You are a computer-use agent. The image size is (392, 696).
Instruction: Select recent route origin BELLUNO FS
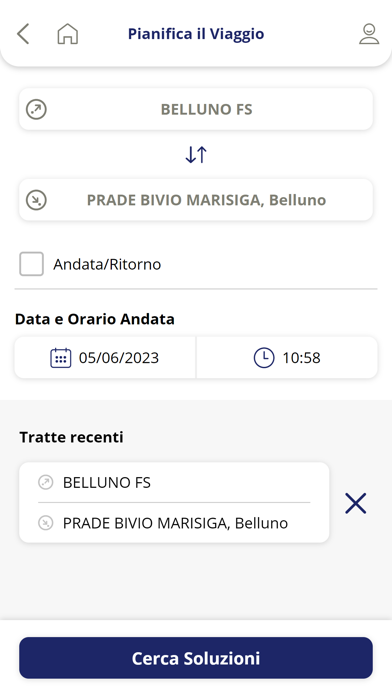click(107, 482)
